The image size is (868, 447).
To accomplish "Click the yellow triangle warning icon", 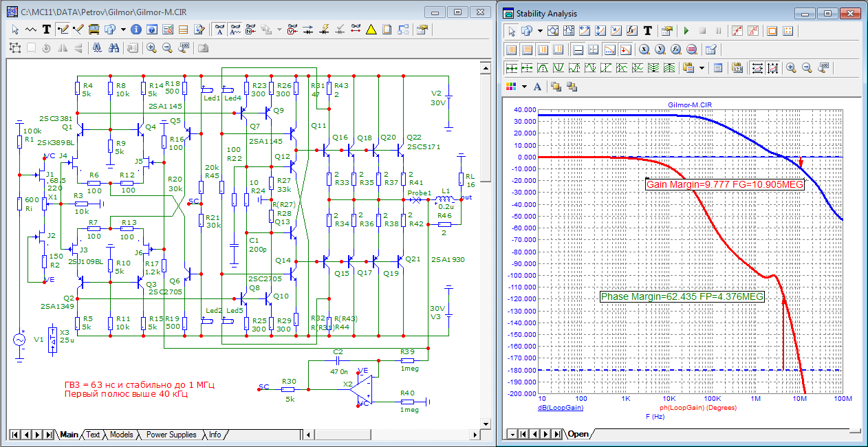I will (371, 30).
